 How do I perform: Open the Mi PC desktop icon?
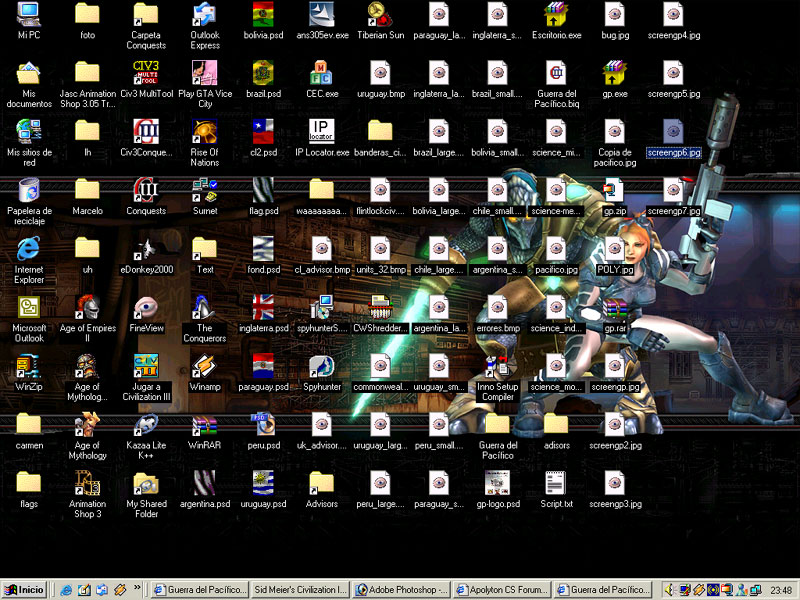[x=29, y=14]
